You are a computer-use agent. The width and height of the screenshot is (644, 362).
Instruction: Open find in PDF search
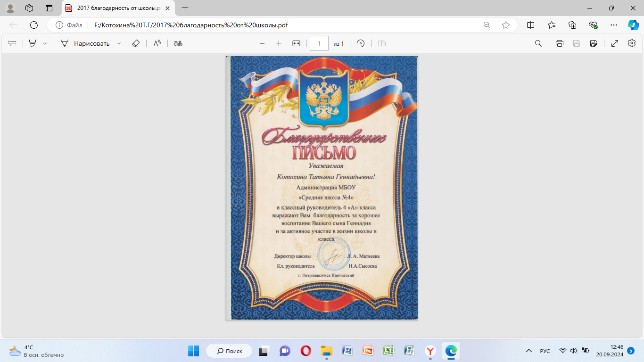[538, 43]
